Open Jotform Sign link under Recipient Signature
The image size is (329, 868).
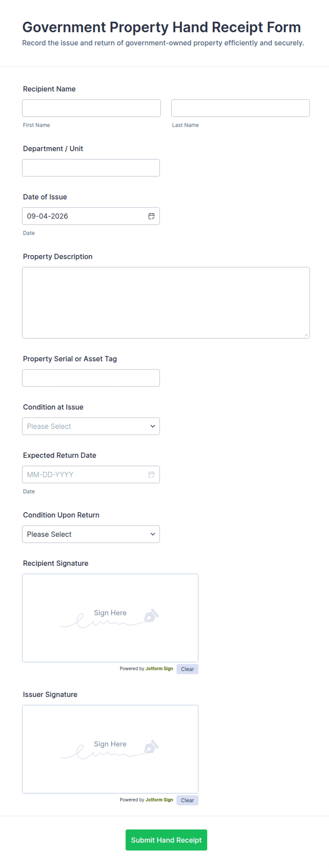coord(159,669)
